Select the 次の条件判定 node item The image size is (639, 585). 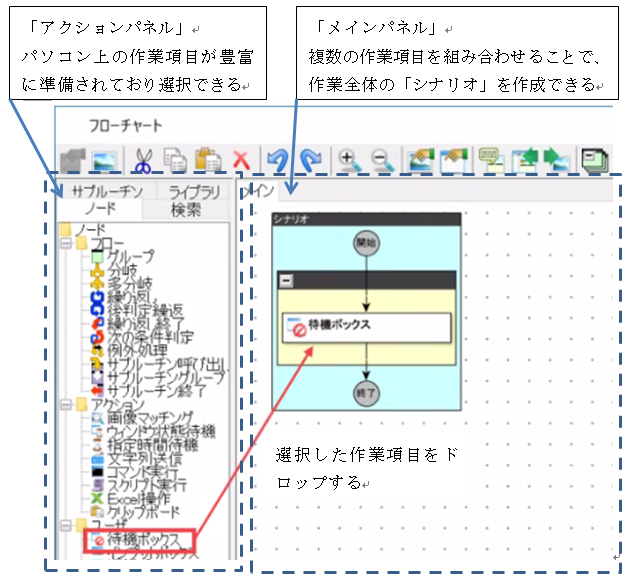pos(142,337)
